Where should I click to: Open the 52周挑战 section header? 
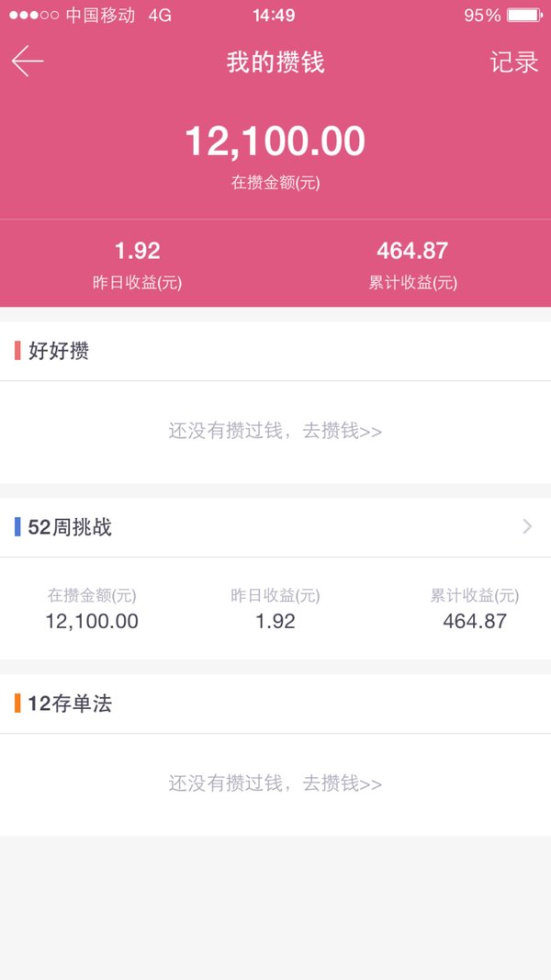tap(275, 527)
